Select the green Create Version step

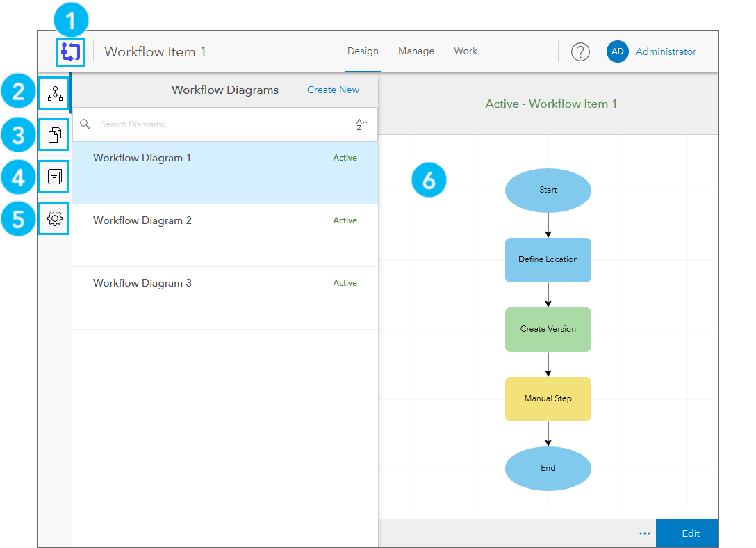click(x=548, y=329)
